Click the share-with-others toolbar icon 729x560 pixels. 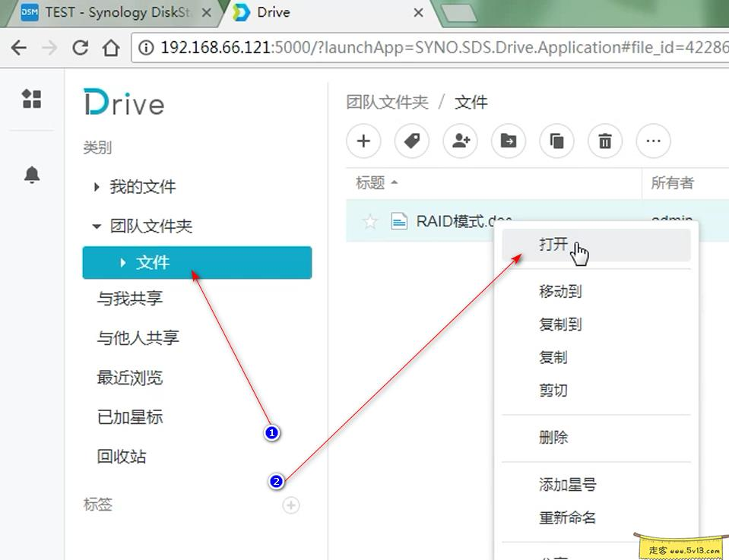460,141
